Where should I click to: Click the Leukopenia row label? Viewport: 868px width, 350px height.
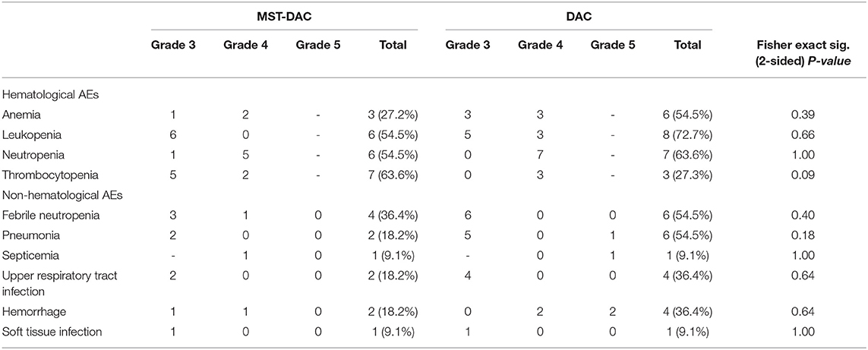(29, 136)
